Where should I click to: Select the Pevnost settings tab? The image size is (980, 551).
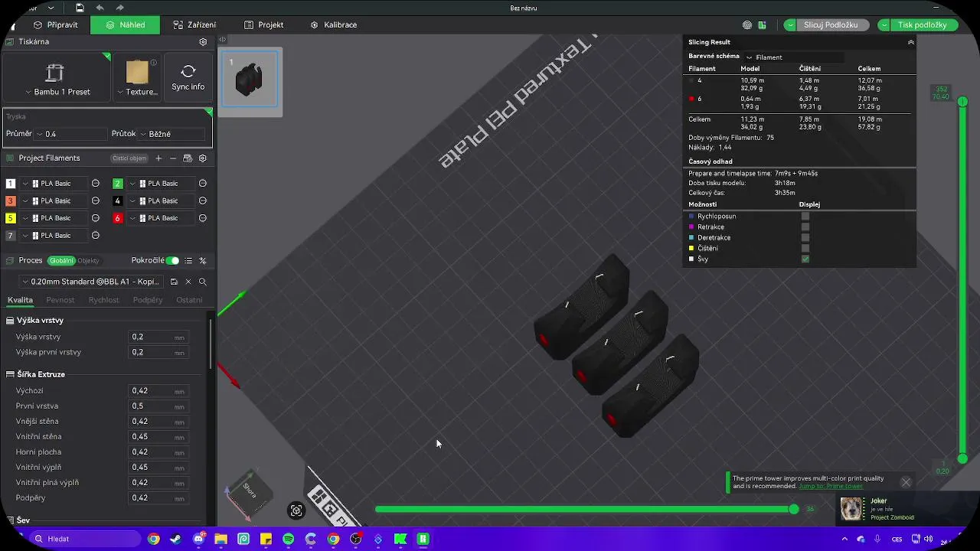(60, 301)
